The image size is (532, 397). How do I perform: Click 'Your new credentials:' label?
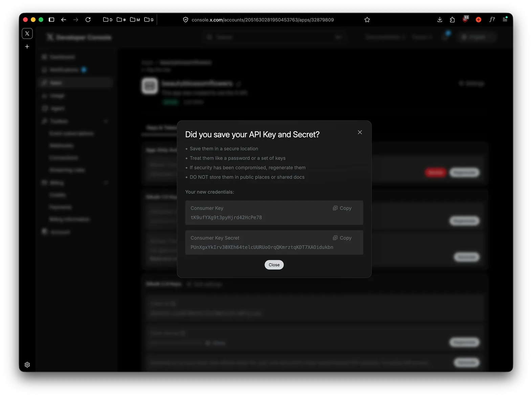coord(209,192)
